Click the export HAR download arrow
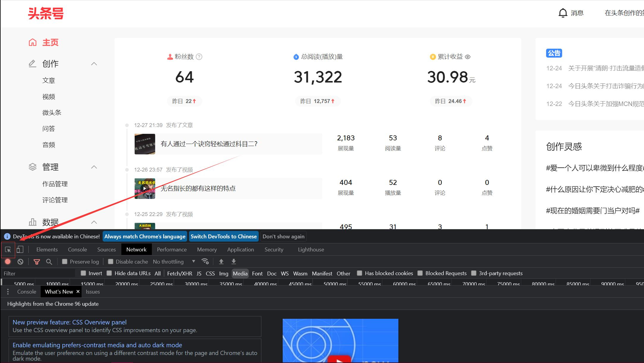Image resolution: width=644 pixels, height=363 pixels. (x=234, y=261)
